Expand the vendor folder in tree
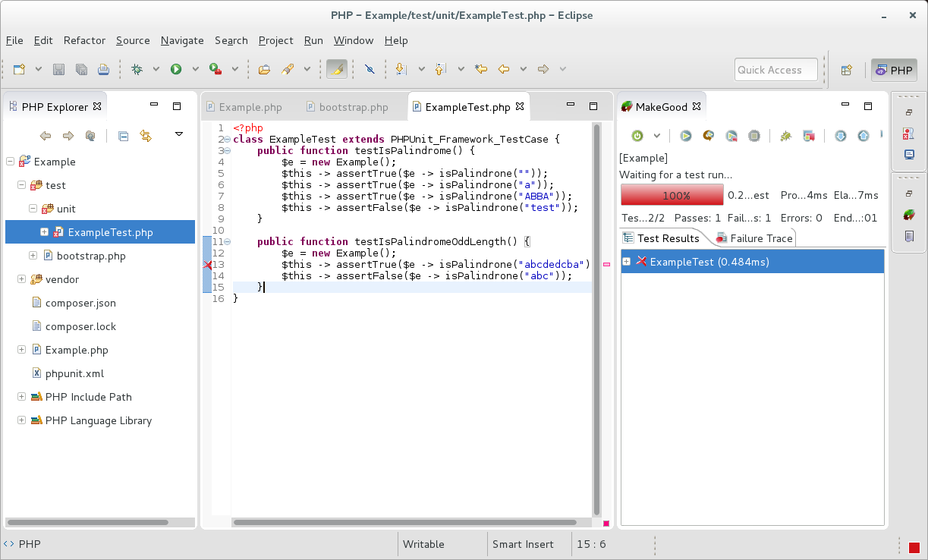This screenshot has width=928, height=560. pyautogui.click(x=21, y=279)
